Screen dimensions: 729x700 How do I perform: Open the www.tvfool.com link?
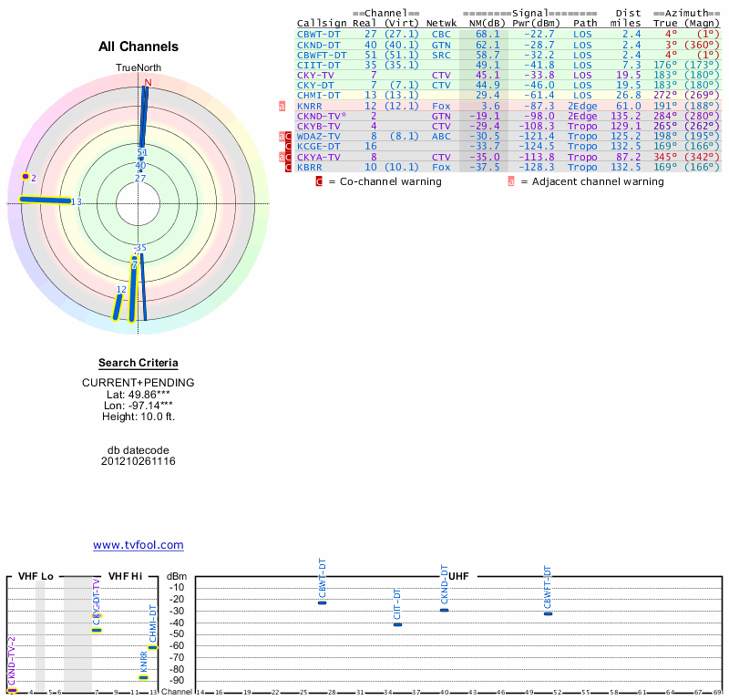point(139,545)
